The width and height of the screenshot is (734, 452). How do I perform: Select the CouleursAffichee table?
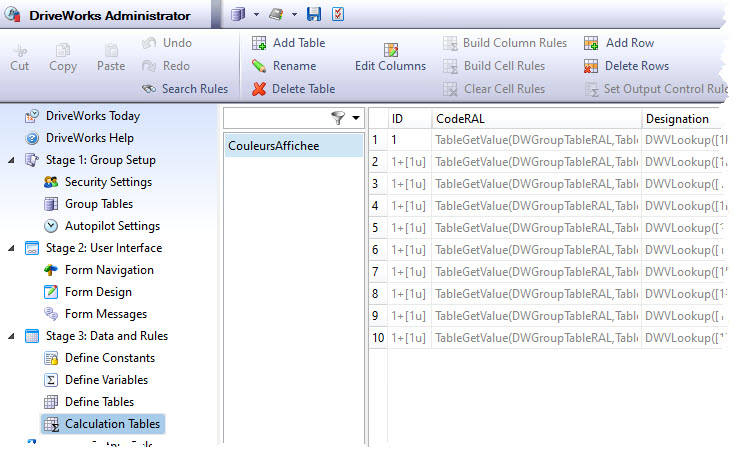294,146
